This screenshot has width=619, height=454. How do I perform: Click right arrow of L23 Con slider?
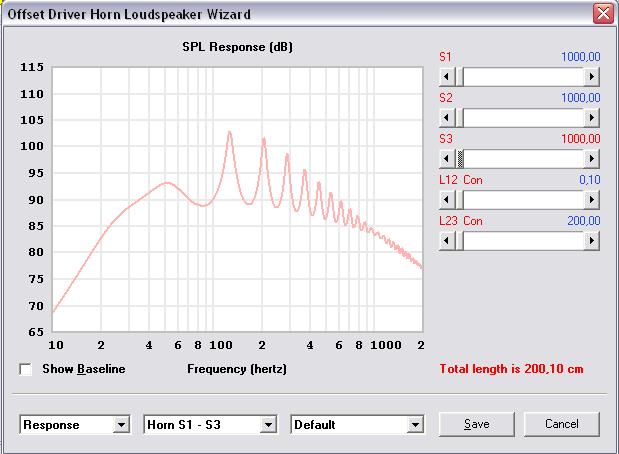tap(591, 241)
